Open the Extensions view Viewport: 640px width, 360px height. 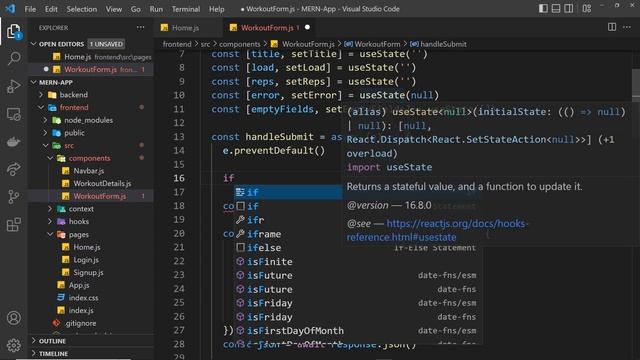13,224
